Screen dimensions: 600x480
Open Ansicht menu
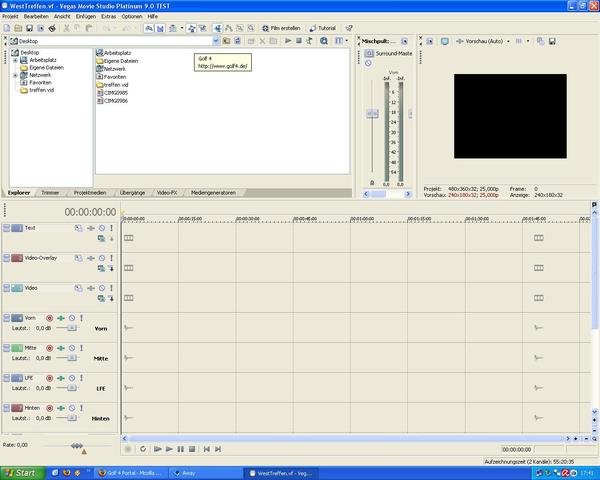[x=62, y=16]
